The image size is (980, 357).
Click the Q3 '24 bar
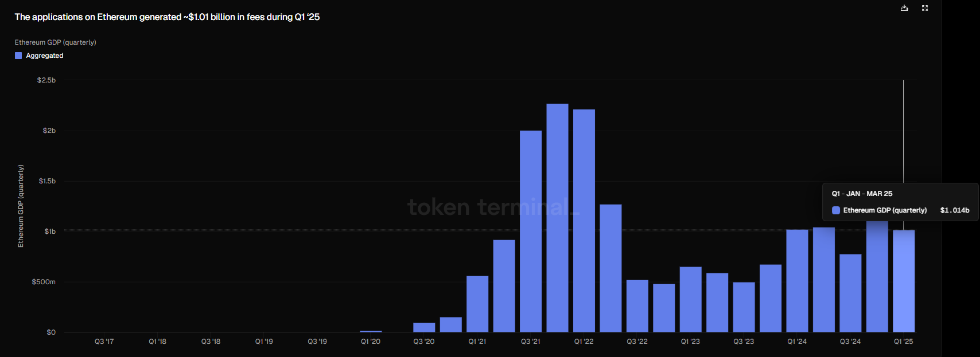point(850,293)
